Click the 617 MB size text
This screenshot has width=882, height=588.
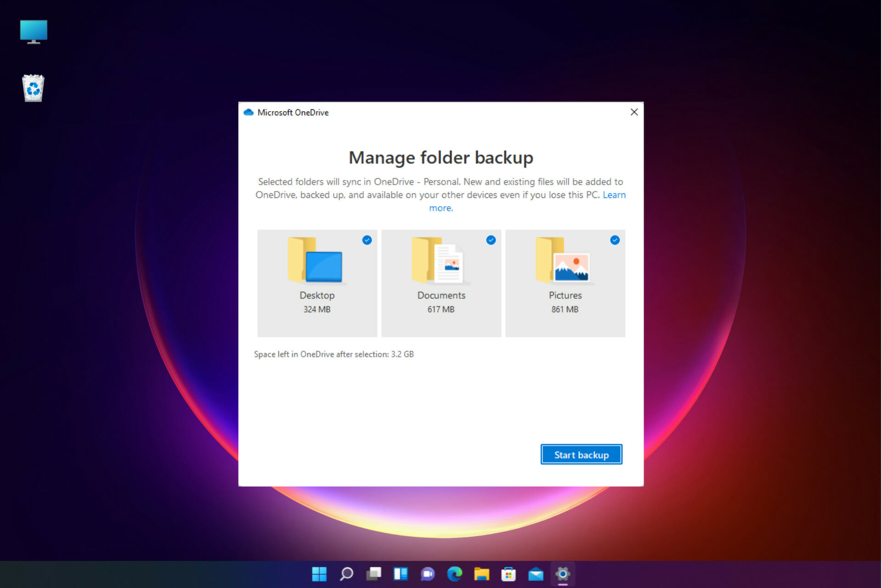coord(441,310)
